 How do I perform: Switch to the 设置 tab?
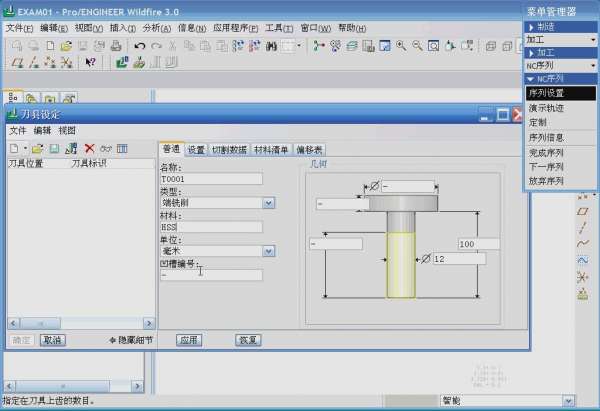coord(196,150)
